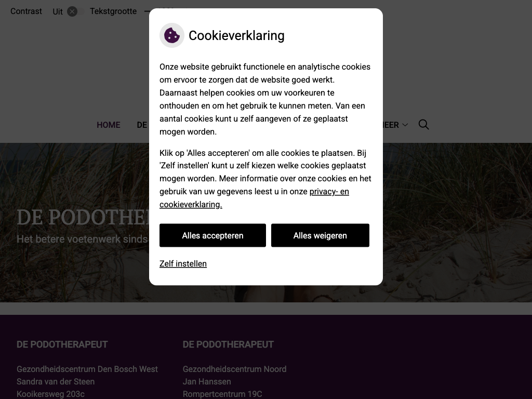
Task: Click the Rompertcentrum 19C address
Action: click(x=222, y=394)
